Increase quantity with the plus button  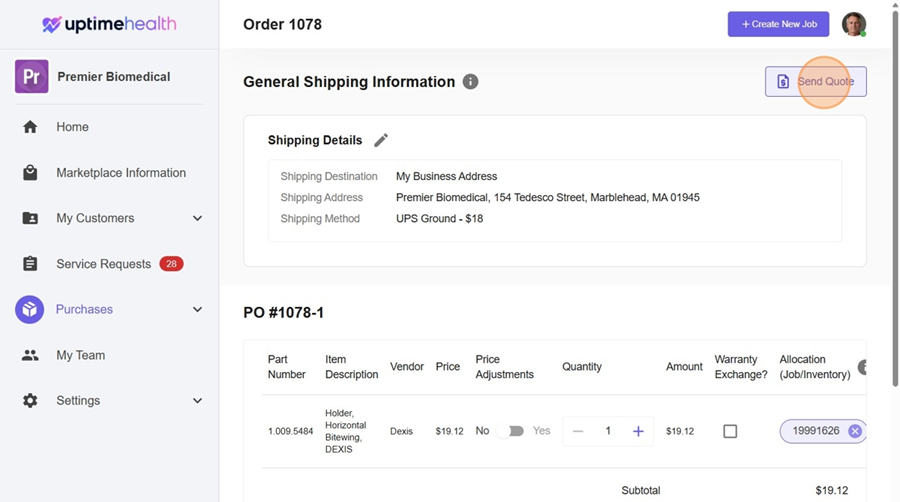point(638,431)
